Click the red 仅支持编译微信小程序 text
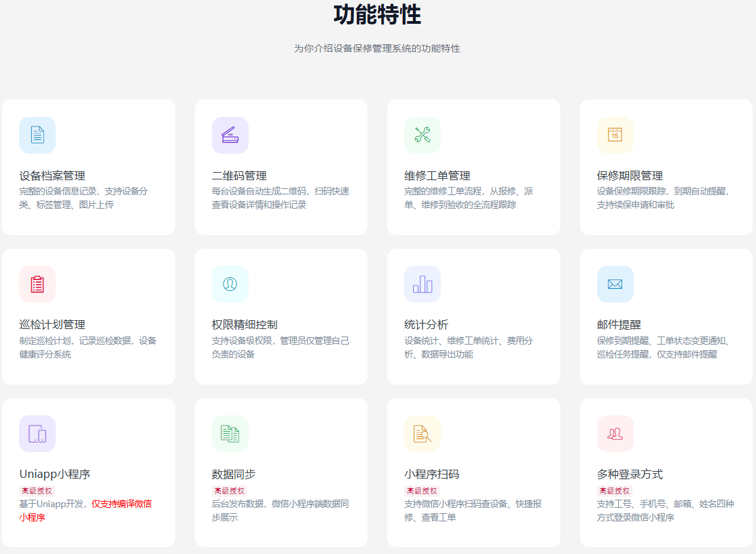Image resolution: width=756 pixels, height=554 pixels. click(121, 504)
